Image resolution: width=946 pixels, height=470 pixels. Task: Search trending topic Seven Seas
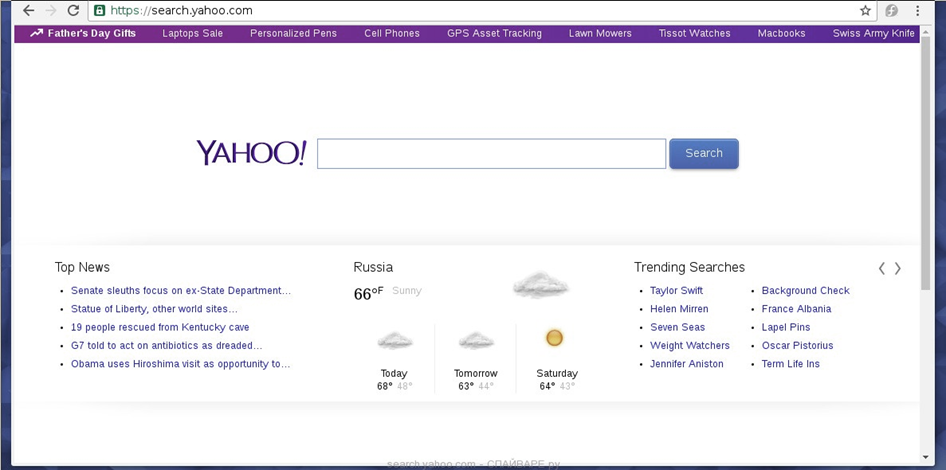click(x=678, y=327)
